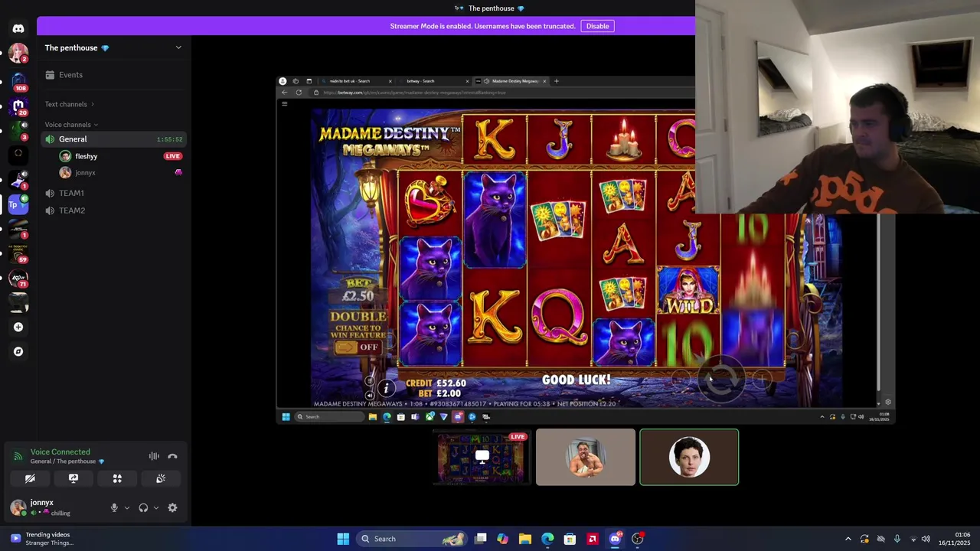Disconnect from voice with hang-up icon
The width and height of the screenshot is (980, 551).
[172, 456]
